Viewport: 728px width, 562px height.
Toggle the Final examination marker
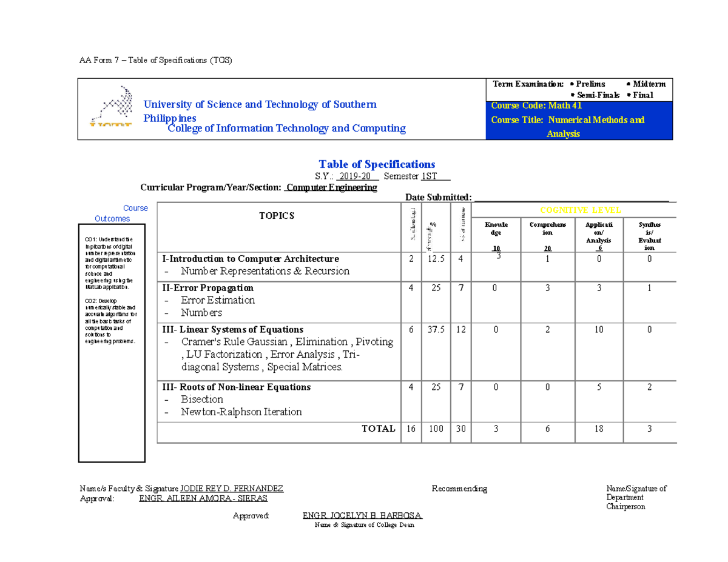629,95
